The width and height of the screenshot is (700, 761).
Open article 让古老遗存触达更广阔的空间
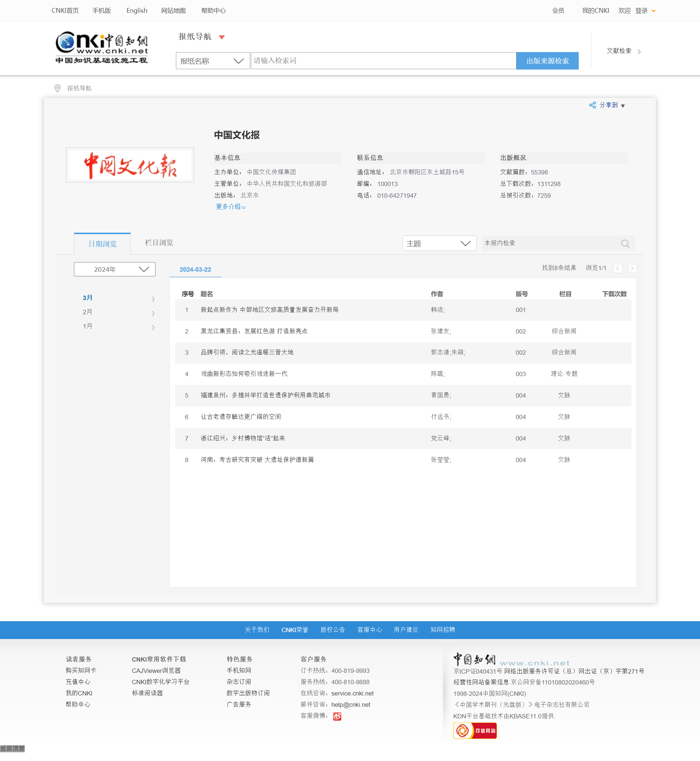coord(240,417)
